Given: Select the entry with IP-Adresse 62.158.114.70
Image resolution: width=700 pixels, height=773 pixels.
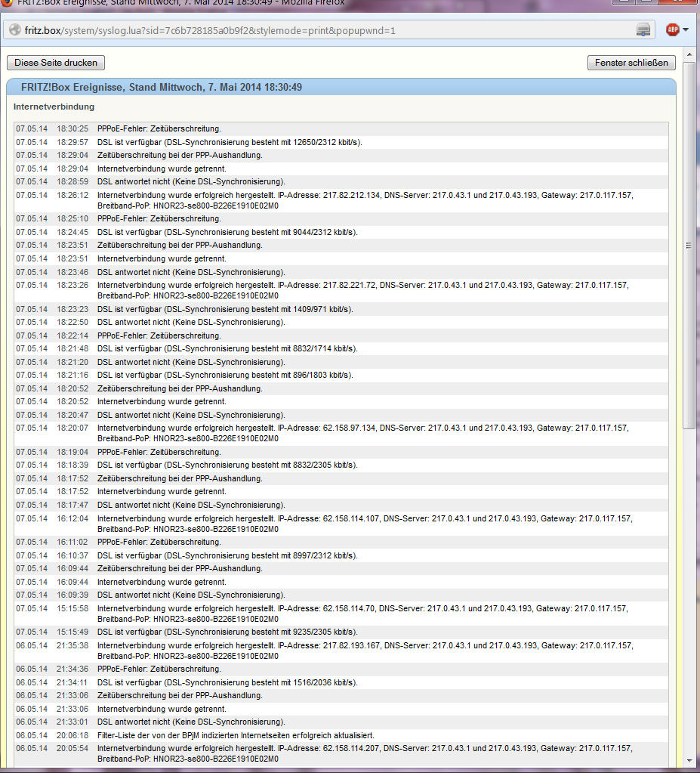Looking at the screenshot, I should (341, 614).
